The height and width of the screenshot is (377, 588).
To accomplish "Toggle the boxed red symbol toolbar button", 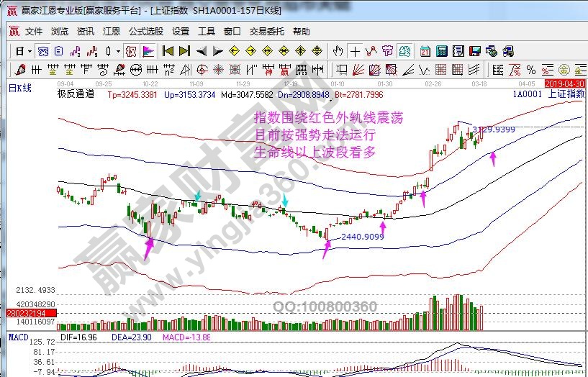I will point(131,51).
